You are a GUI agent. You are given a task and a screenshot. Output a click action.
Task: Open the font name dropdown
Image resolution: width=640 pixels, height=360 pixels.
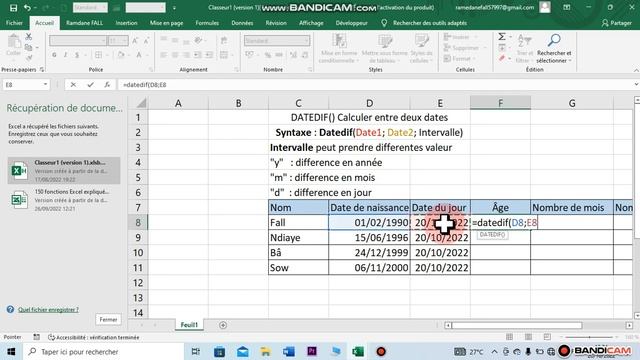[103, 40]
